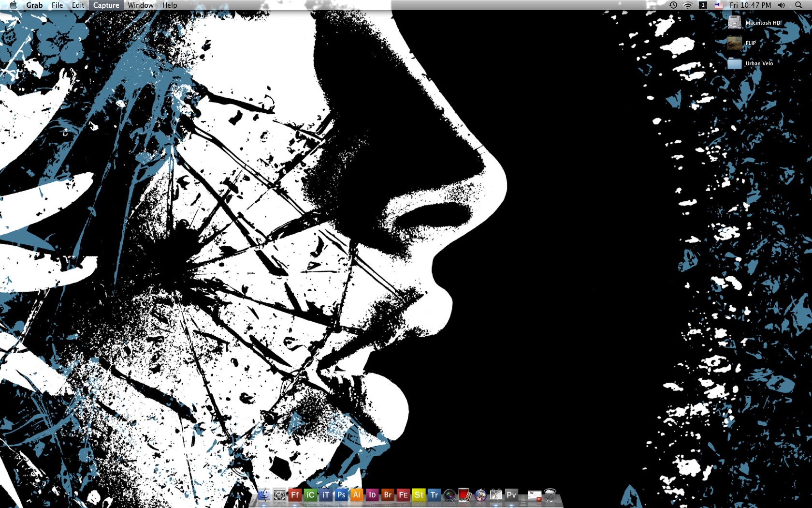Click the Time Machine menu bar icon
The image size is (812, 508).
[x=673, y=5]
